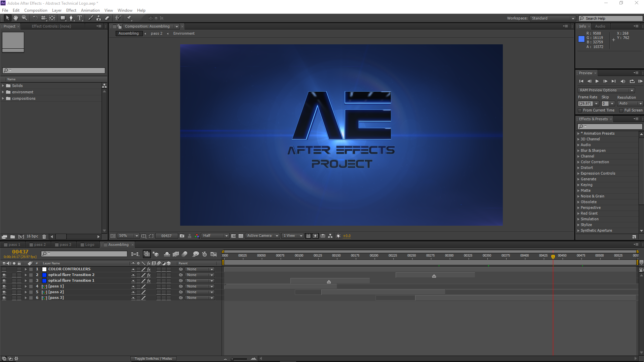Select the Eraser tool
644x362 pixels.
[x=107, y=18]
